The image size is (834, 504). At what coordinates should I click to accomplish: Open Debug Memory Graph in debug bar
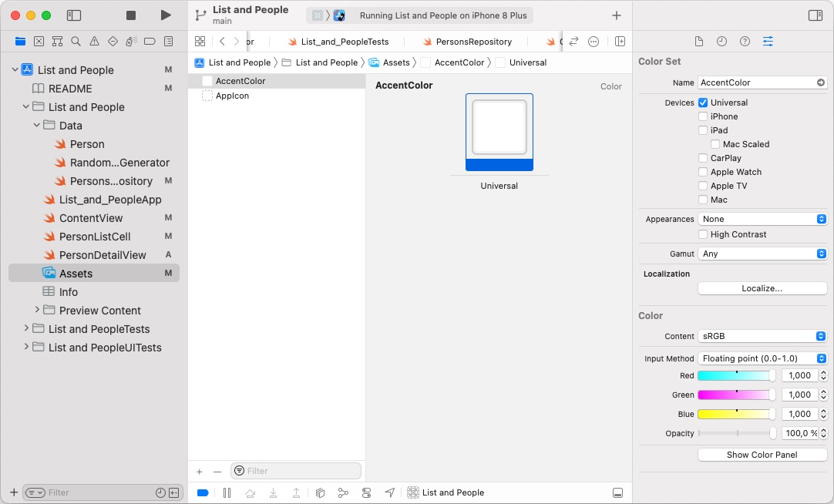(344, 493)
